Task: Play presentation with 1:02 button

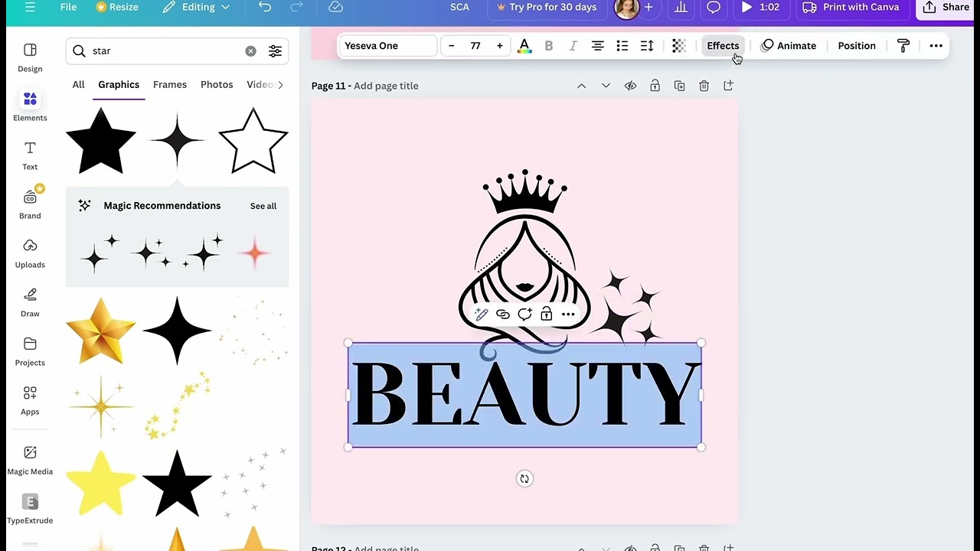Action: coord(759,8)
